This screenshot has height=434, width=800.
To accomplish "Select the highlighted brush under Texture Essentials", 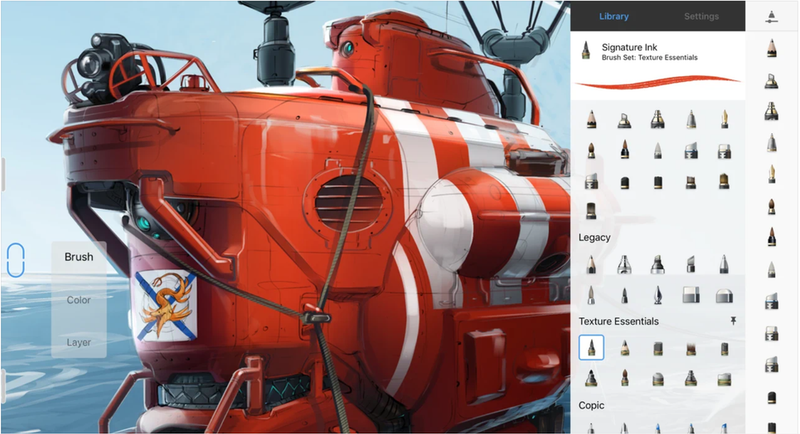I will point(591,347).
